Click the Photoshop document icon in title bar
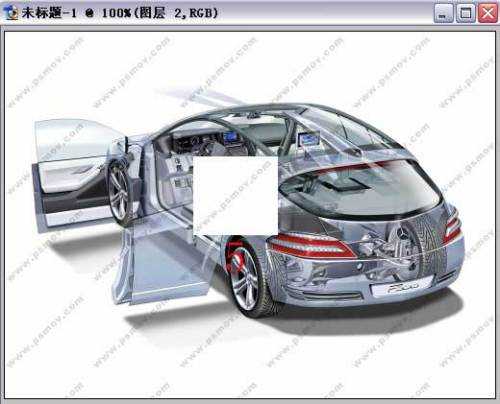The width and height of the screenshot is (500, 404). [10, 13]
